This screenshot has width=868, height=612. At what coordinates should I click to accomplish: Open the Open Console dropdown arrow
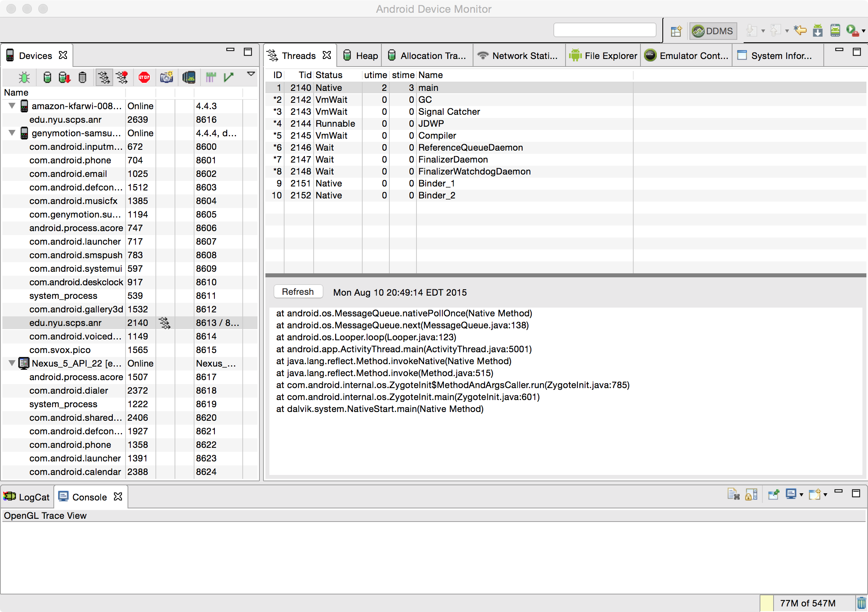tap(825, 495)
